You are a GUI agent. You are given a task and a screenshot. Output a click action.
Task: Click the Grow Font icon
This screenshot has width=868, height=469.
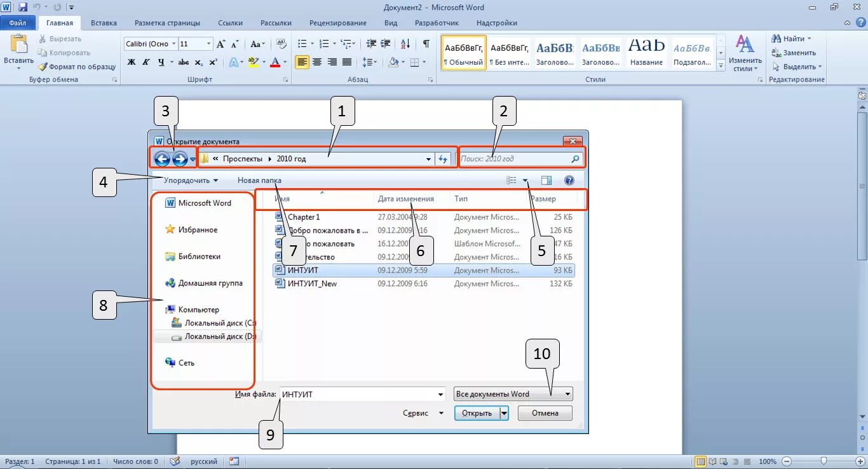[220, 44]
